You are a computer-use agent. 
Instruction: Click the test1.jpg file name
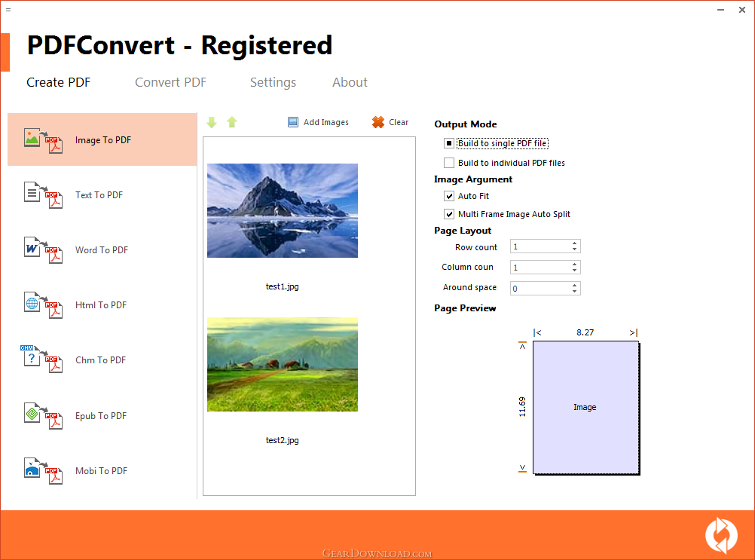(282, 286)
